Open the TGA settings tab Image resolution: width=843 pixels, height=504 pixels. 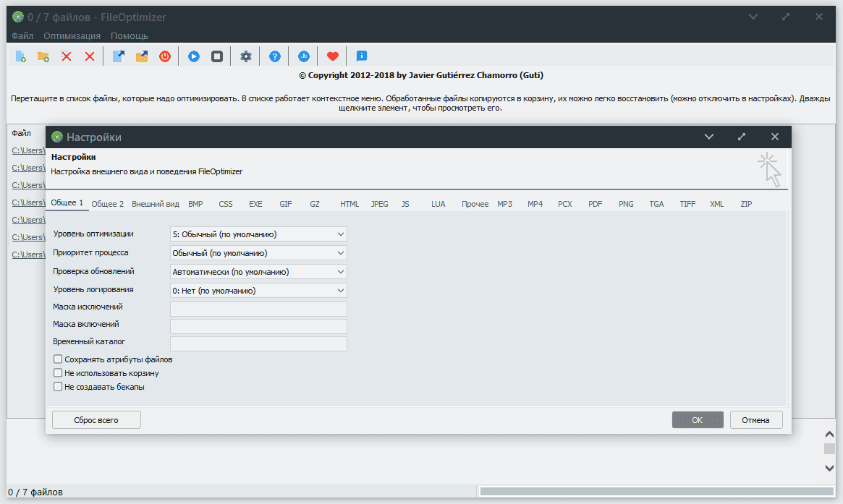pos(656,204)
